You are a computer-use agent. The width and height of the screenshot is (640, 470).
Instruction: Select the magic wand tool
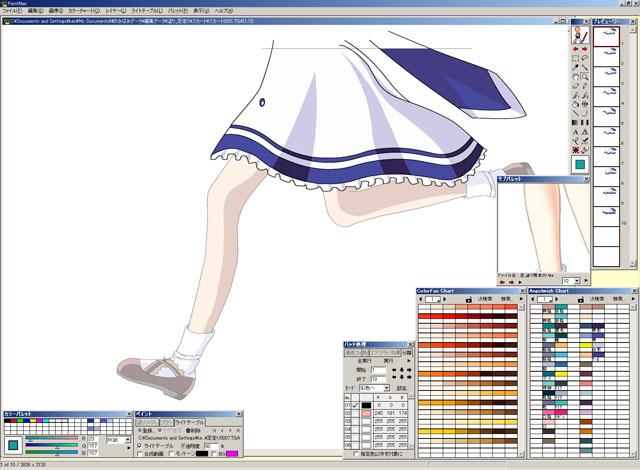(584, 67)
